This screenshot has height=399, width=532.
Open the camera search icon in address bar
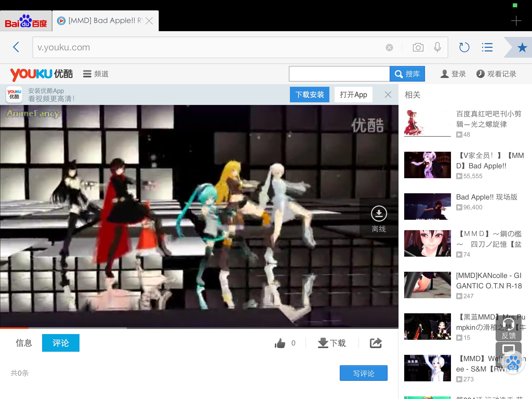pyautogui.click(x=418, y=47)
